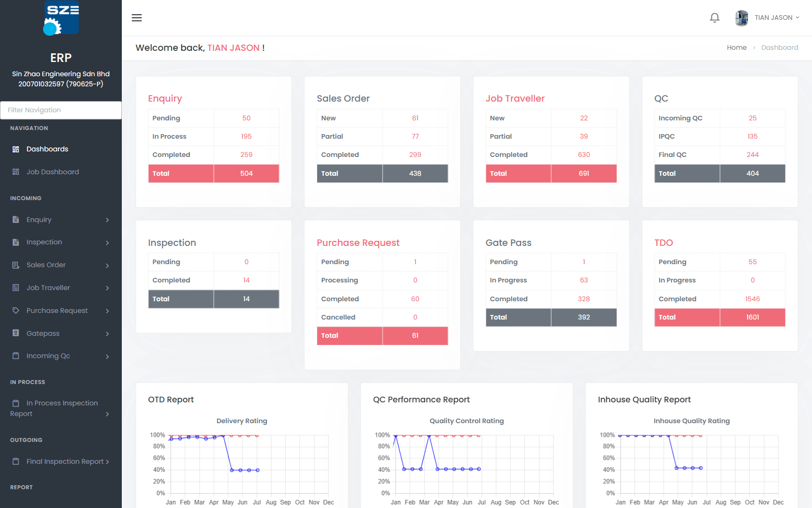Open the Enquiry card title link
Viewport: 812px width, 508px height.
tap(165, 99)
